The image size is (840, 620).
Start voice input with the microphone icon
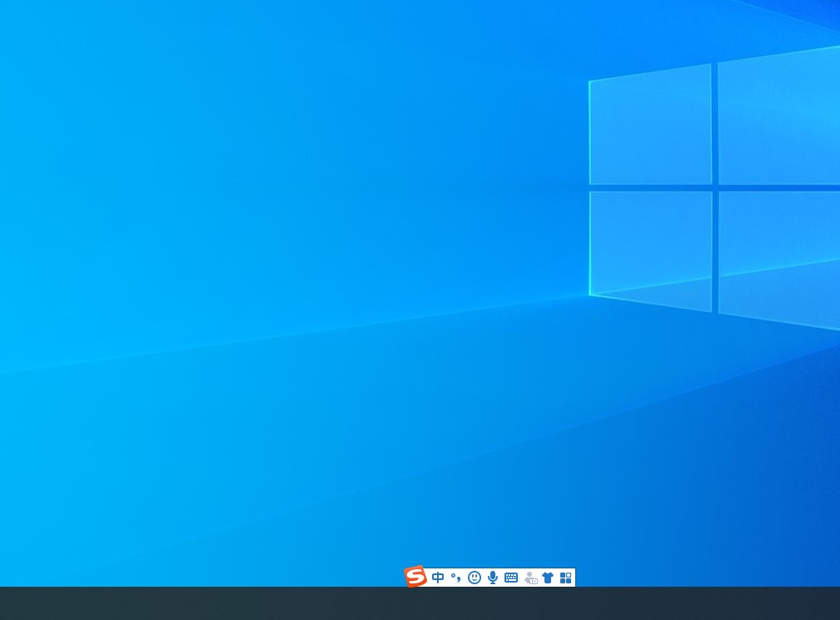point(493,578)
